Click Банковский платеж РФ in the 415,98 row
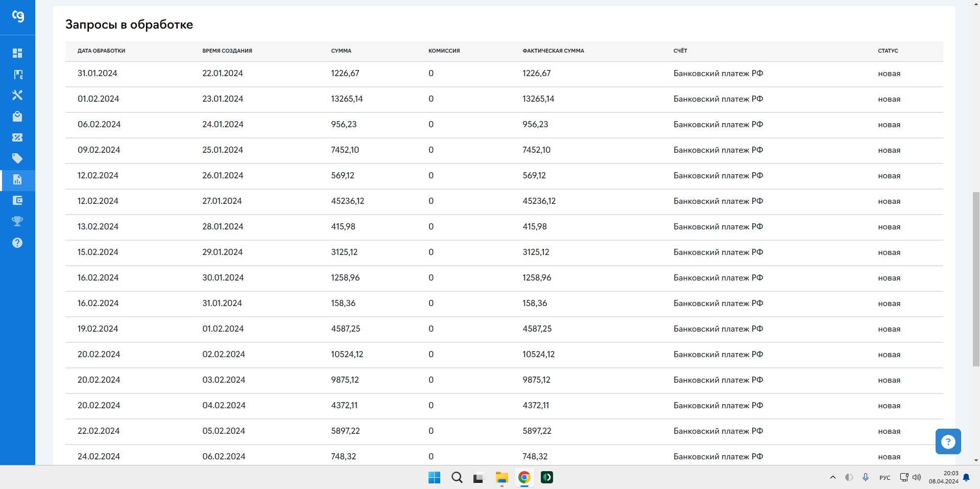Screen dimensions: 980x489 [x=718, y=226]
